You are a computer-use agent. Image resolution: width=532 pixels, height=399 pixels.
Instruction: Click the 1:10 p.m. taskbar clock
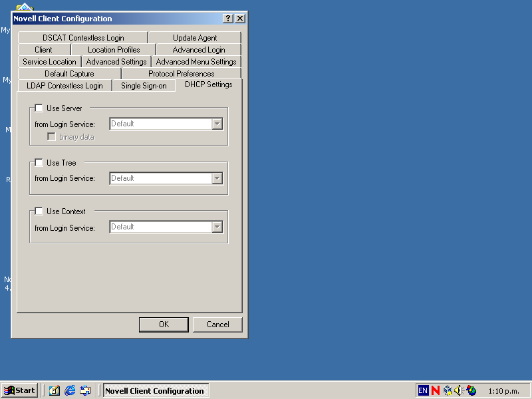tap(504, 391)
